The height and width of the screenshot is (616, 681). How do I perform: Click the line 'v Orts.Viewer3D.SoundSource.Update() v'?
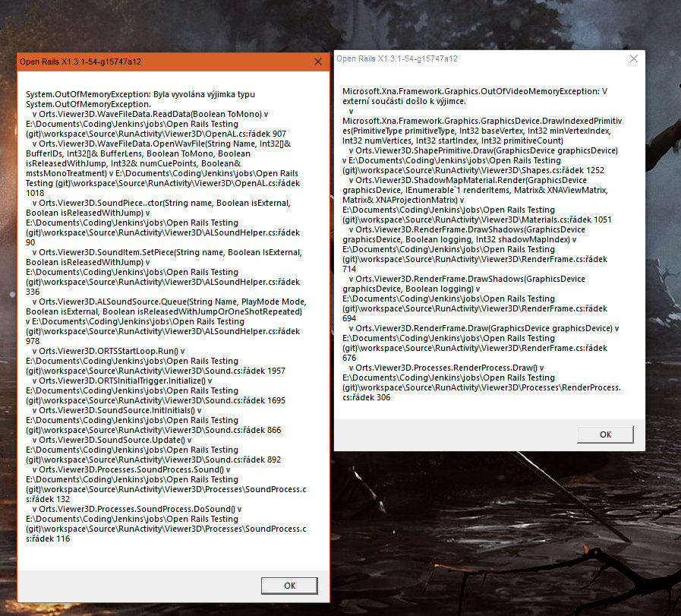pyautogui.click(x=112, y=440)
